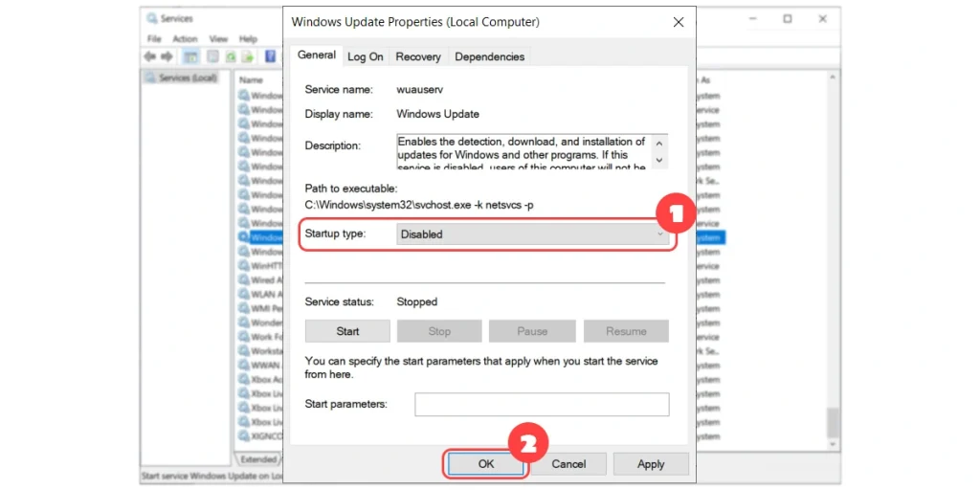Image resolution: width=980 pixels, height=490 pixels.
Task: Click the Resume service button
Action: (x=626, y=331)
